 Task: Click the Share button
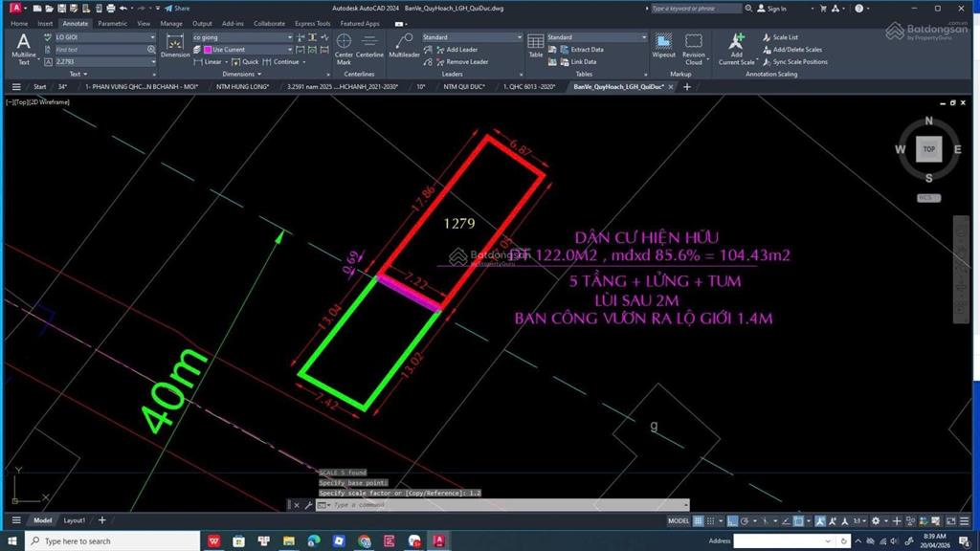point(177,8)
